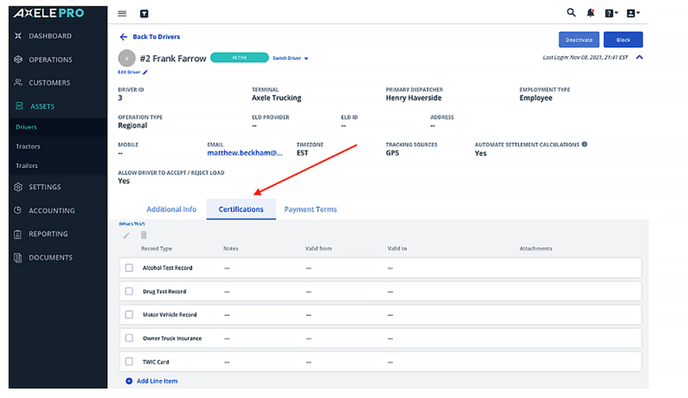Click the AxelePro logo
The height and width of the screenshot is (398, 688).
click(x=49, y=13)
